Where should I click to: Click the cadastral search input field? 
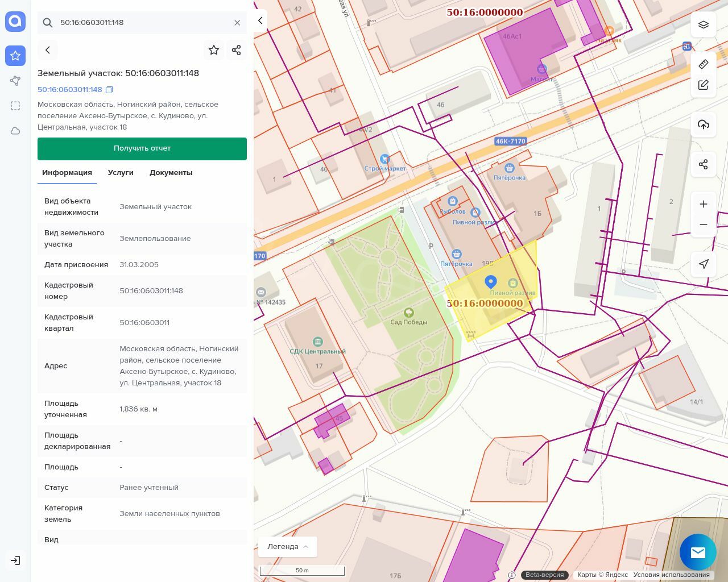[142, 23]
